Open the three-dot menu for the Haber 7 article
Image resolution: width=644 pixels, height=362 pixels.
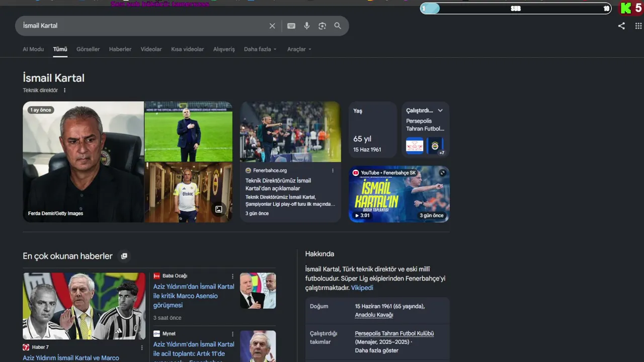coord(141,347)
